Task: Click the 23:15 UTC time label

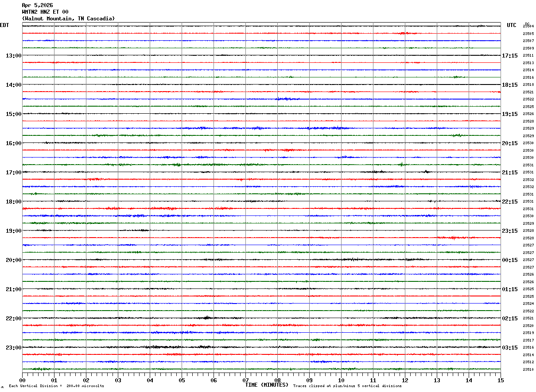Action: click(510, 231)
